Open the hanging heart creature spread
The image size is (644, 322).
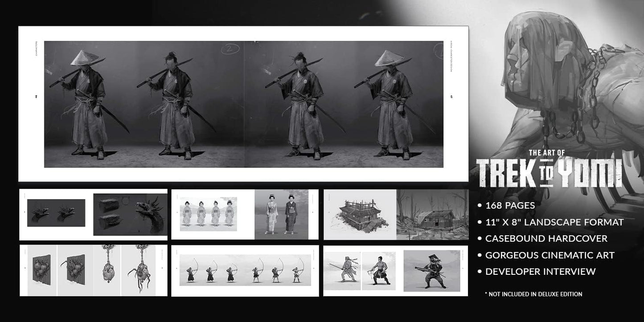[x=93, y=270]
